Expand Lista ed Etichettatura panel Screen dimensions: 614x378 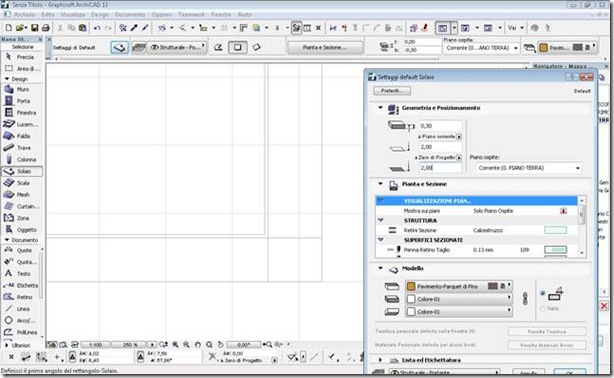tap(380, 360)
